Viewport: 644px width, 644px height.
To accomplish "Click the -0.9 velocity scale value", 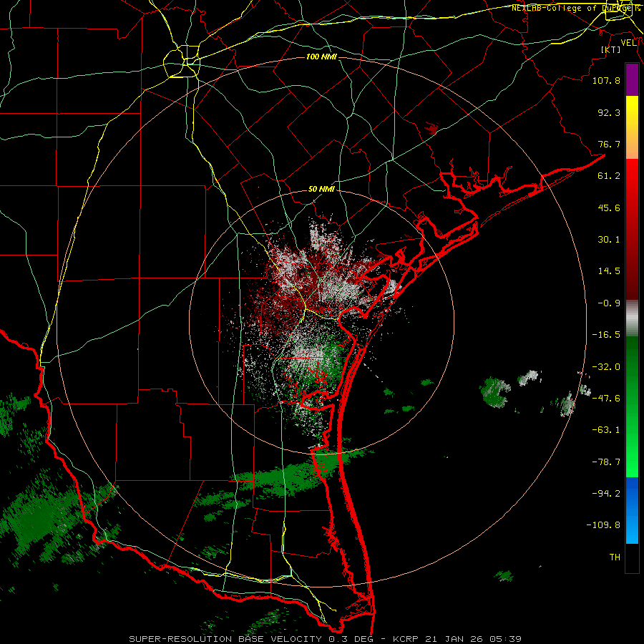I will tap(609, 303).
